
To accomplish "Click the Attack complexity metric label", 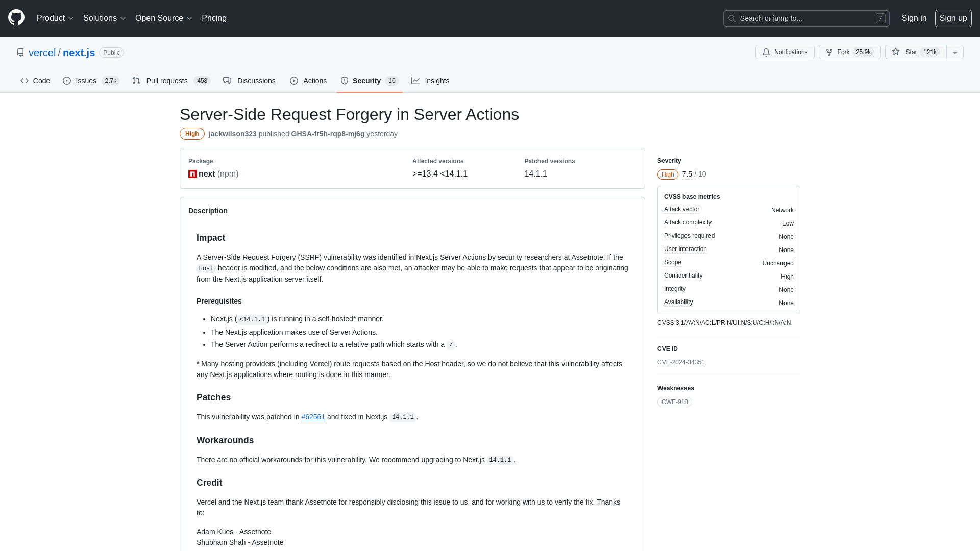I will pyautogui.click(x=688, y=222).
